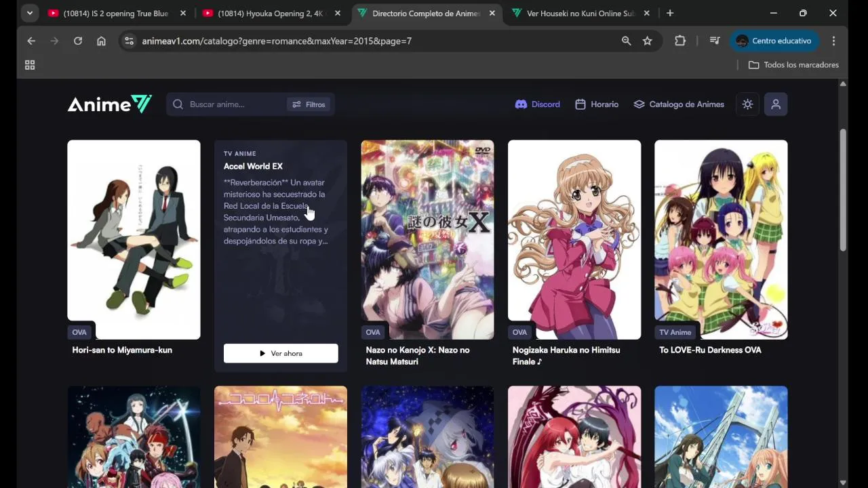Open the bridge and blue sky poster
The width and height of the screenshot is (868, 488).
coord(721,436)
